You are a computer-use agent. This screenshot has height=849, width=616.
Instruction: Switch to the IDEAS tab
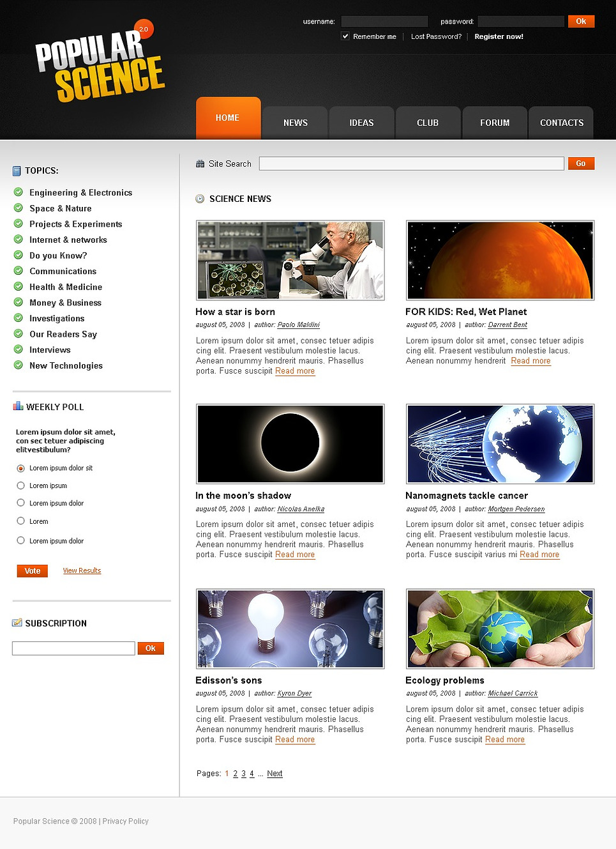361,123
